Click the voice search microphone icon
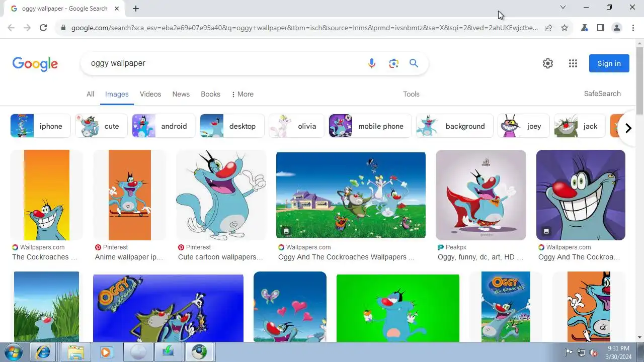This screenshot has height=362, width=644. (372, 63)
